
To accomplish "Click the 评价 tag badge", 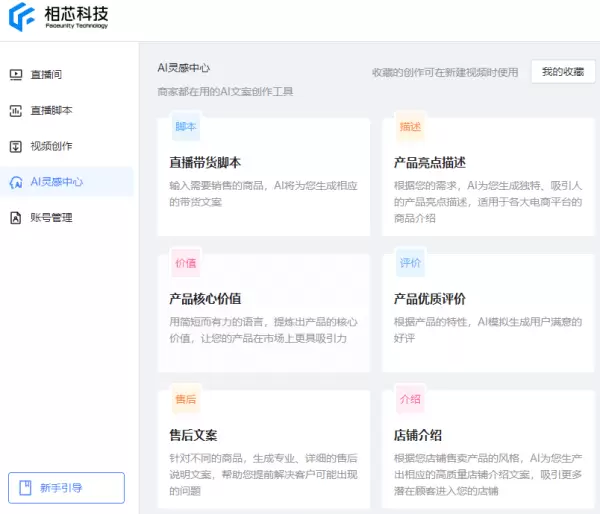I will click(410, 264).
